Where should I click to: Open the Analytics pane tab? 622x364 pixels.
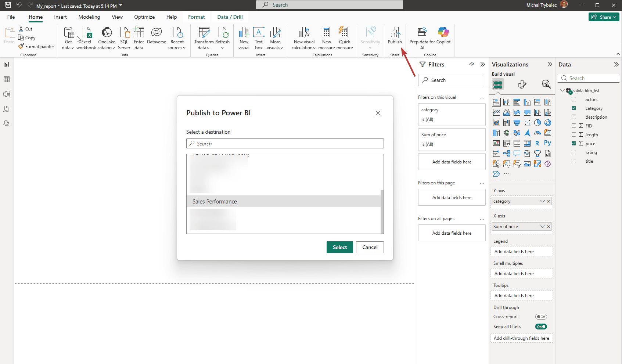click(x=546, y=84)
